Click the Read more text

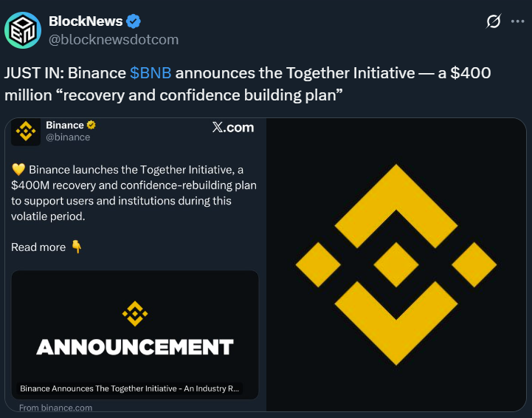[38, 247]
